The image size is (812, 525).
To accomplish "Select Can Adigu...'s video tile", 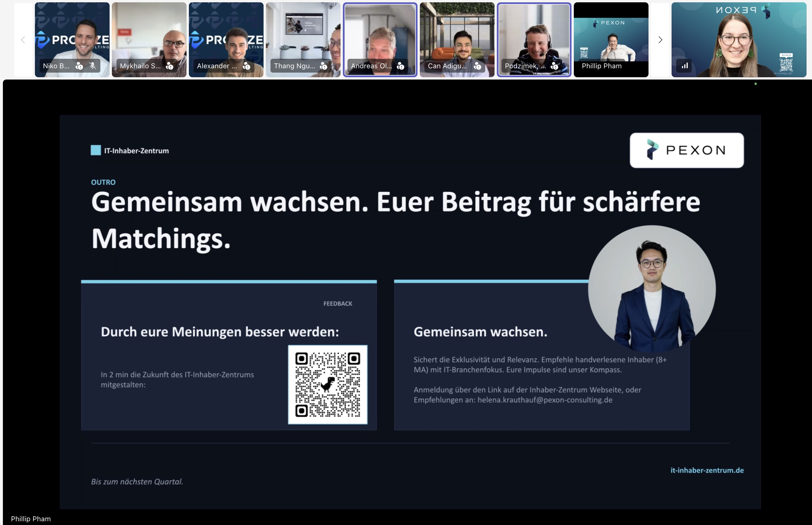I will pos(457,40).
